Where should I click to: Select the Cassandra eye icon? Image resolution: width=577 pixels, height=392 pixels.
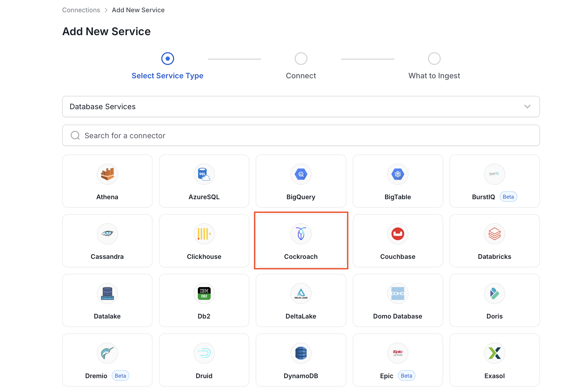point(107,234)
